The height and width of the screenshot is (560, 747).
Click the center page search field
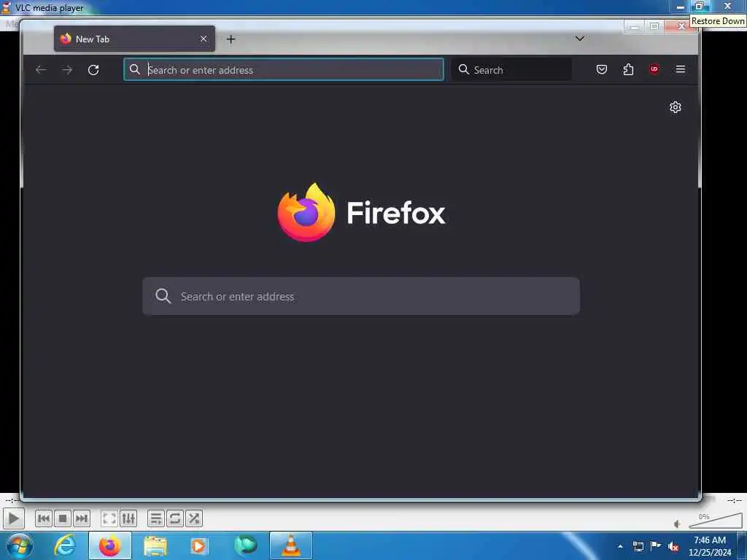click(361, 296)
